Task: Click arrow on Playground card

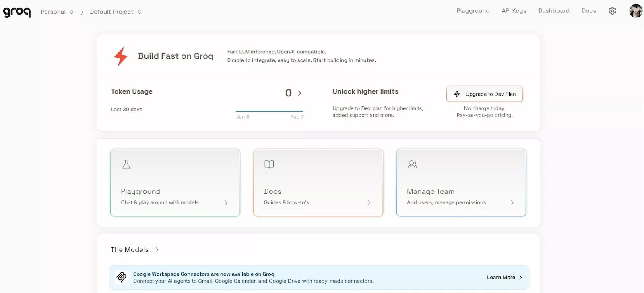Action: [x=226, y=202]
